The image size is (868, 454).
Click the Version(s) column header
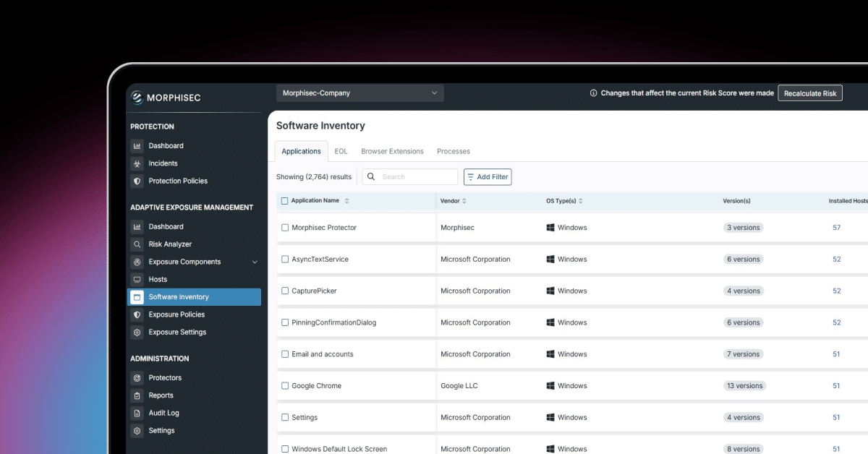(736, 201)
